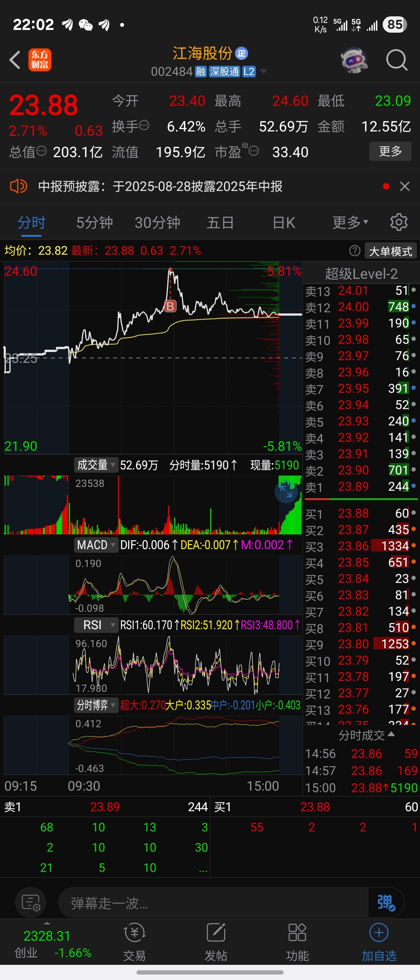Tap the 融 margin badge

click(x=201, y=72)
